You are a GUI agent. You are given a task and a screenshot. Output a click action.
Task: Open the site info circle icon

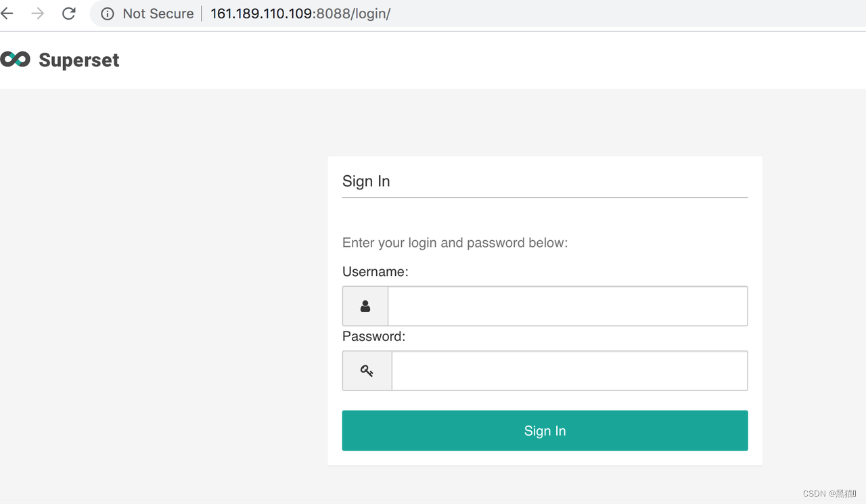point(108,14)
